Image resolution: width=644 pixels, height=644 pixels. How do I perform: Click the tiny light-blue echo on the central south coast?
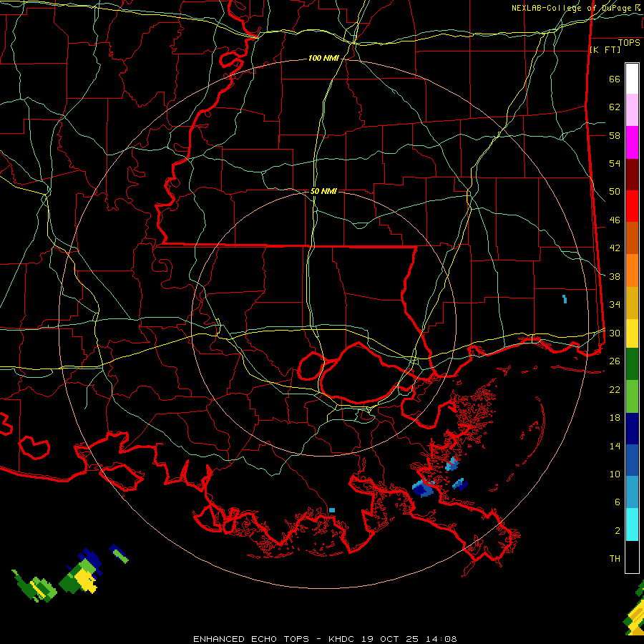(x=332, y=510)
